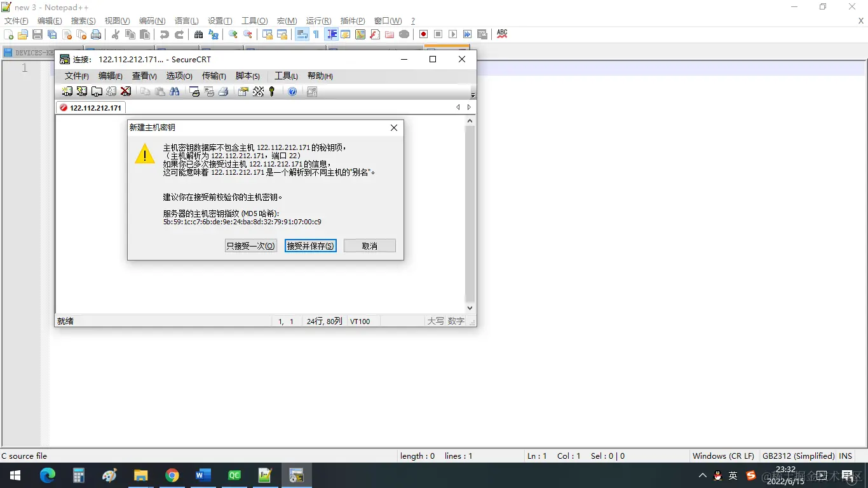Open SecureCRT 选项(O) menu

tap(179, 76)
